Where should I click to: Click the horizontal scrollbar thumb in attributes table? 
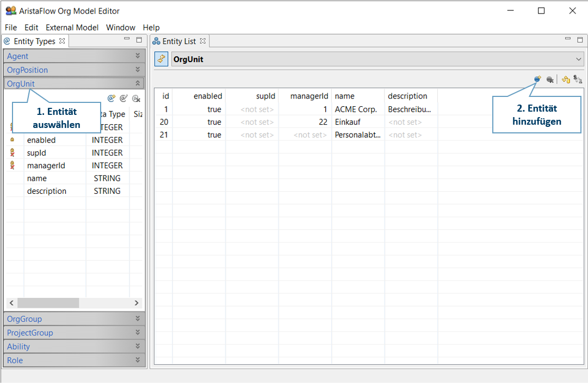pos(48,303)
